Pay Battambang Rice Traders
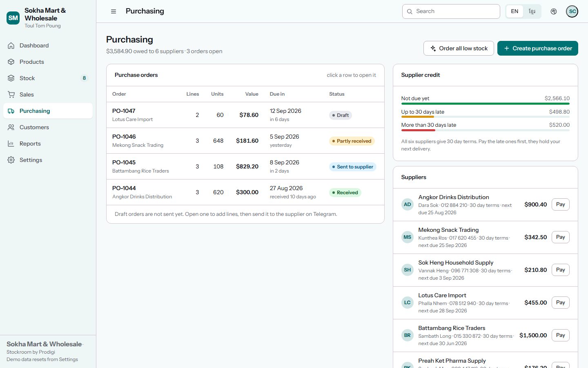Image resolution: width=588 pixels, height=368 pixels. pos(561,335)
